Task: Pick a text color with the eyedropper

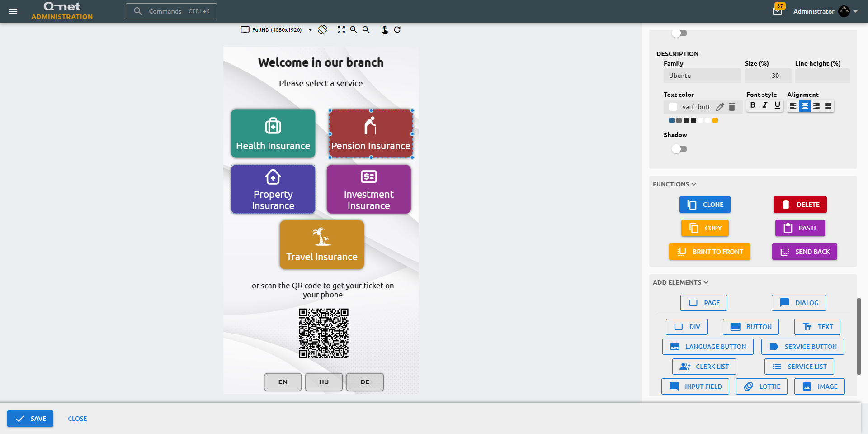Action: click(720, 107)
